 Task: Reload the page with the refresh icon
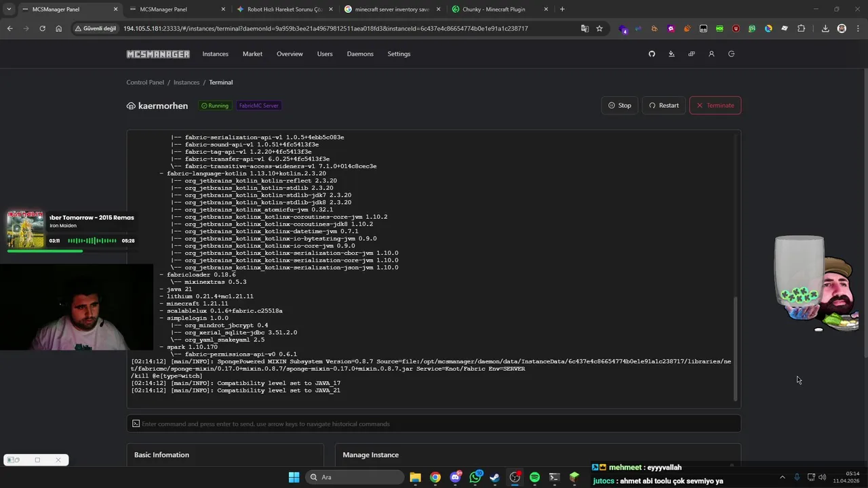point(42,28)
